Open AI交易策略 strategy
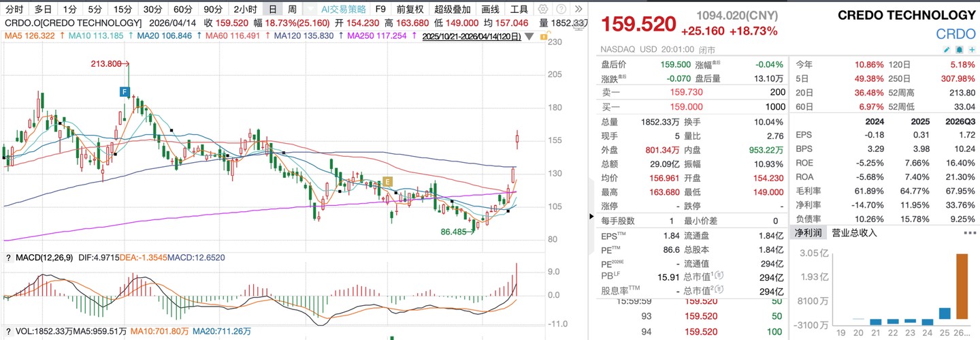 click(344, 10)
